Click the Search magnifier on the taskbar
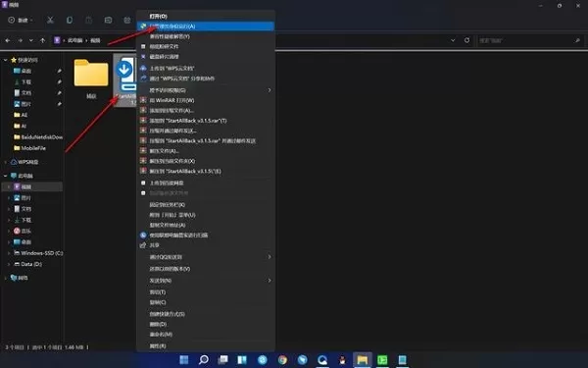 click(204, 360)
